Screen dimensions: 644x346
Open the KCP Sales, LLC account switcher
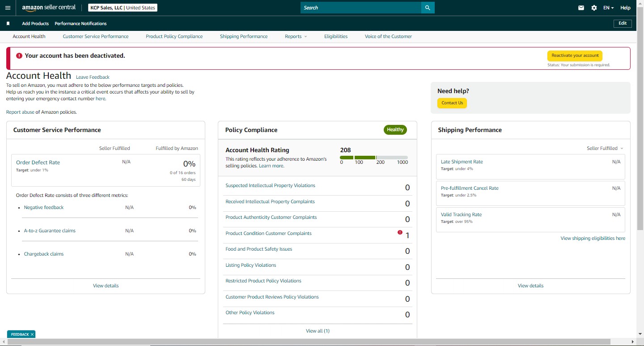click(x=123, y=8)
